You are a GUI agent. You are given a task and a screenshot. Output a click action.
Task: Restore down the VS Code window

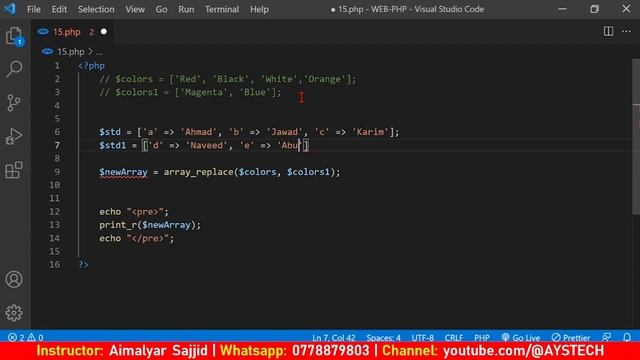(x=594, y=9)
